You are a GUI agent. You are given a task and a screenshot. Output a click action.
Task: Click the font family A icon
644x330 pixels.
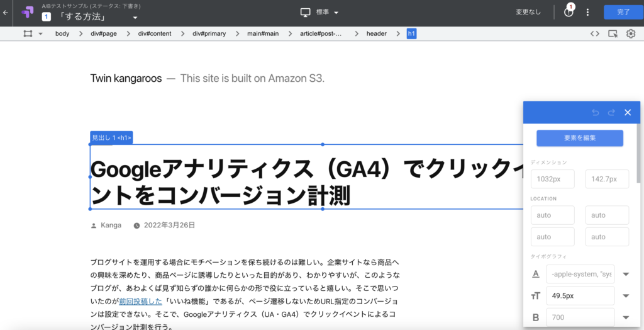click(536, 274)
